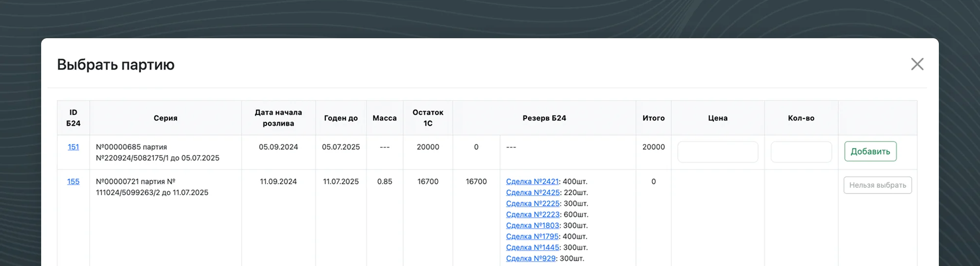Focus the Кол-во input field
980x266 pixels.
801,152
